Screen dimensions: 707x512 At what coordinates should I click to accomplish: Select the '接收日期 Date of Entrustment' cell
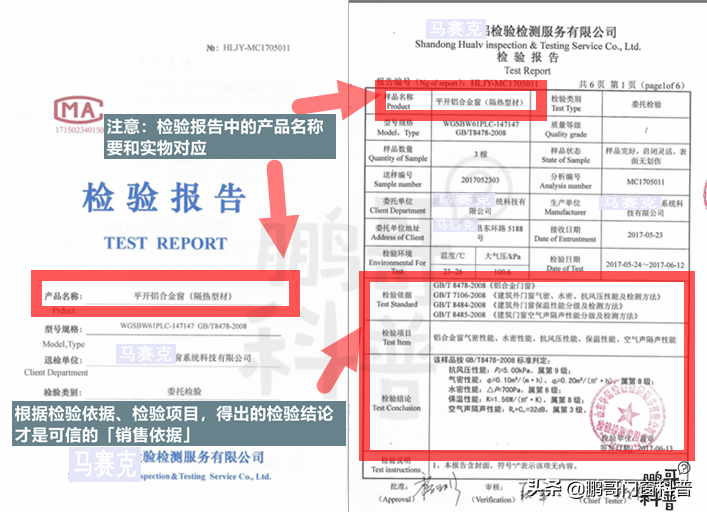(565, 234)
